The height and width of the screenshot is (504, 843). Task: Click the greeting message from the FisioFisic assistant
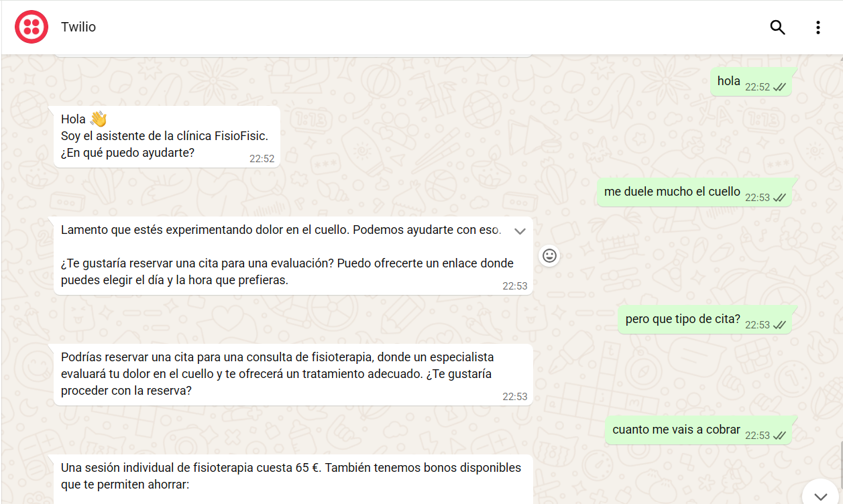167,136
